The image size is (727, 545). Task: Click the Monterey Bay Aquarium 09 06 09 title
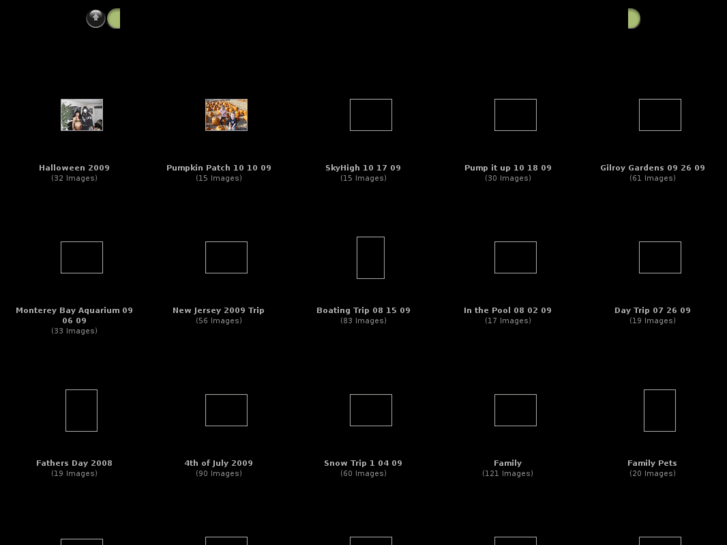(74, 315)
